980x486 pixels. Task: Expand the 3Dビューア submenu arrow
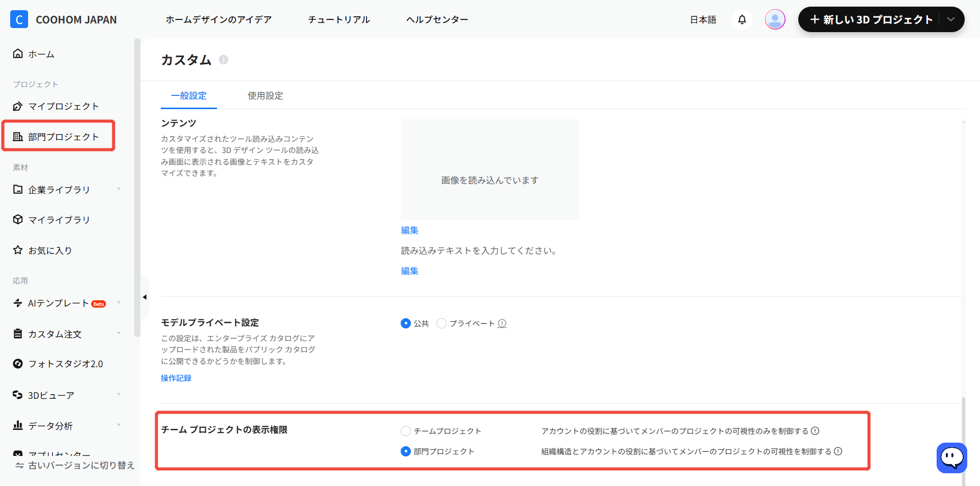(119, 394)
